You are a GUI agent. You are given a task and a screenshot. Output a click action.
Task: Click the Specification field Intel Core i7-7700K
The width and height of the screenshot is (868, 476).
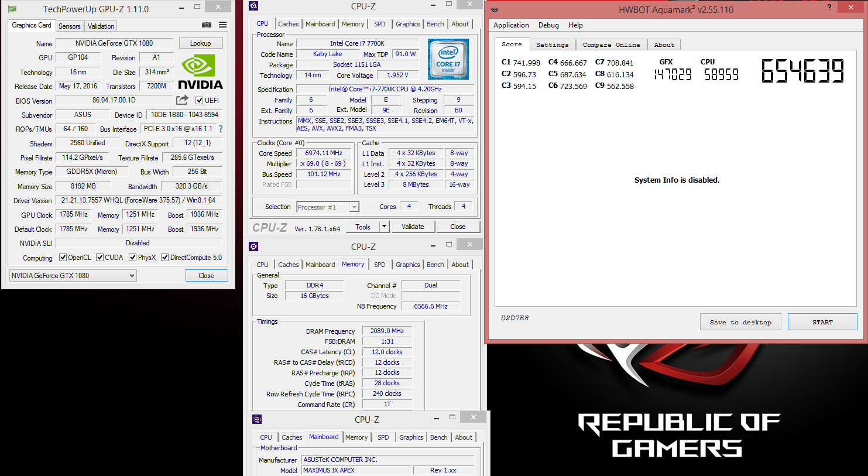tap(385, 89)
